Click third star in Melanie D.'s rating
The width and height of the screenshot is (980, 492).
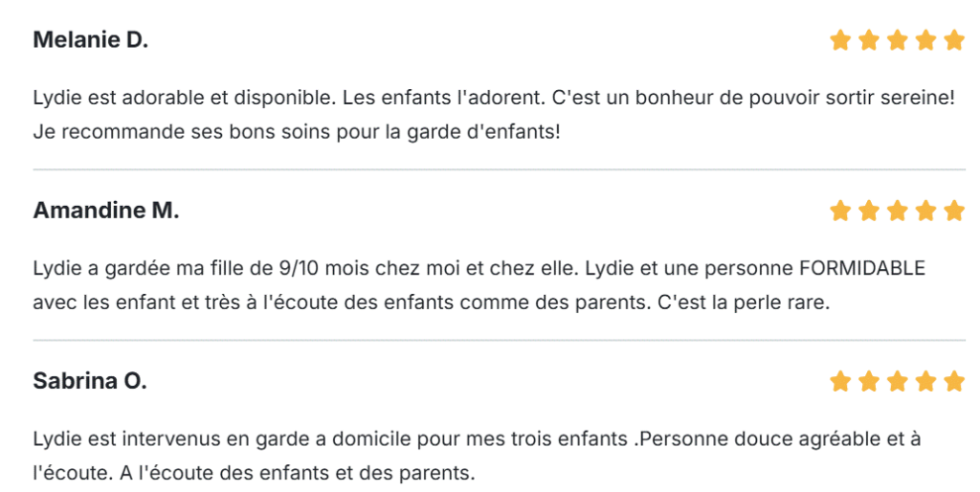click(898, 40)
